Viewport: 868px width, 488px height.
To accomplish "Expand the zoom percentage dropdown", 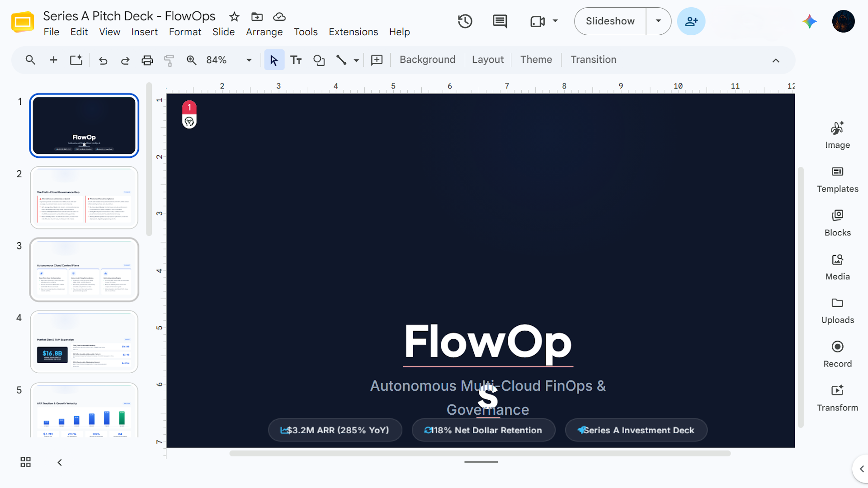I will (249, 60).
